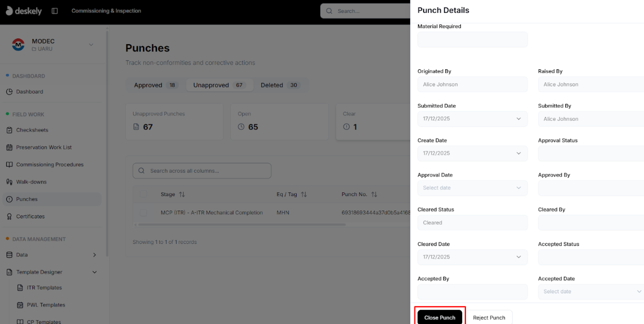The height and width of the screenshot is (324, 644).
Task: Expand the MODEC project selector
Action: point(91,45)
